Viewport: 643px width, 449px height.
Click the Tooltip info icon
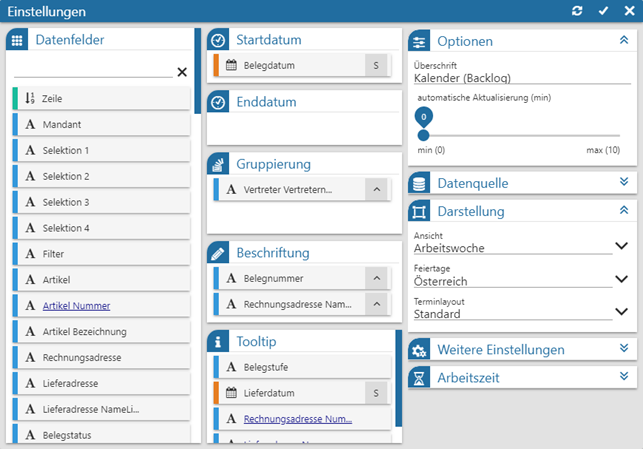point(218,342)
